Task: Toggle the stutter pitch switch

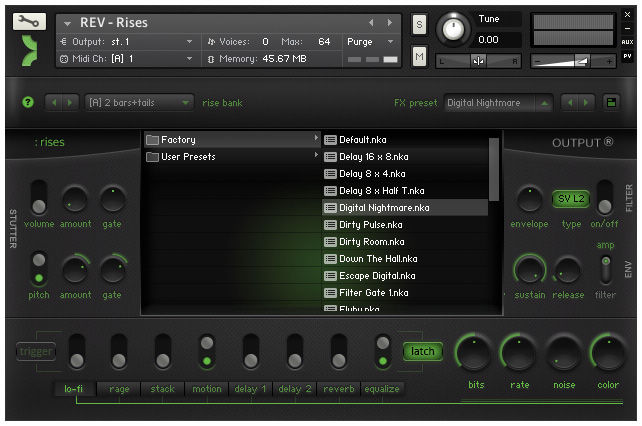Action: 39,269
